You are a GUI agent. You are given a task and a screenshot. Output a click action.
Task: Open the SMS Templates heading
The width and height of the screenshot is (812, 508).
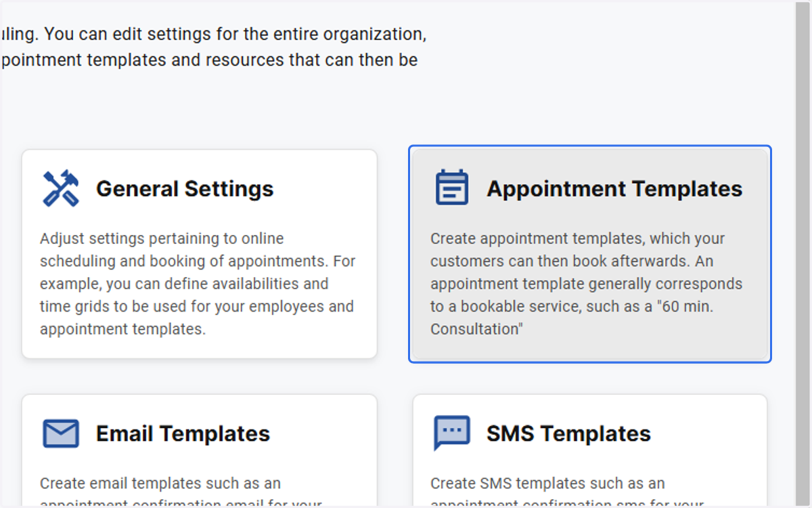point(568,433)
